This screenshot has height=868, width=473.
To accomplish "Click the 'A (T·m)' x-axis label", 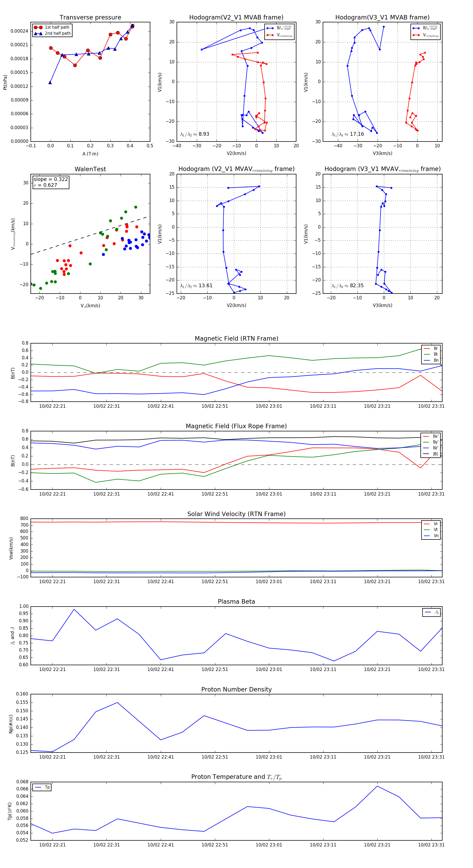I will click(90, 154).
